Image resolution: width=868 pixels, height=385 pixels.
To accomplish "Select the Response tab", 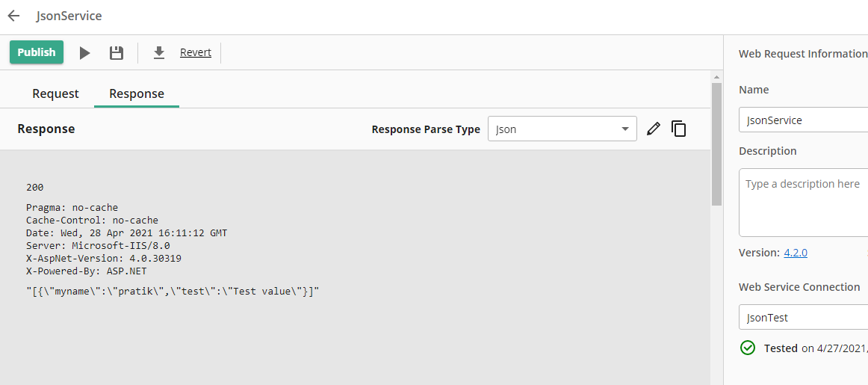I will point(137,93).
